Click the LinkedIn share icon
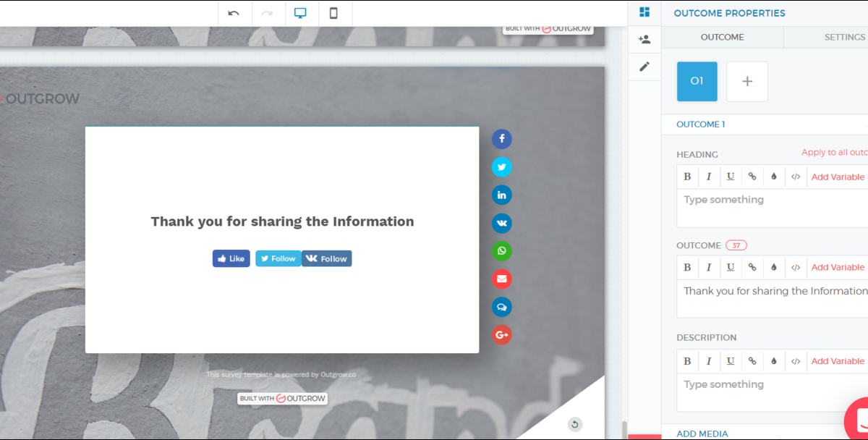This screenshot has width=868, height=440. [502, 195]
